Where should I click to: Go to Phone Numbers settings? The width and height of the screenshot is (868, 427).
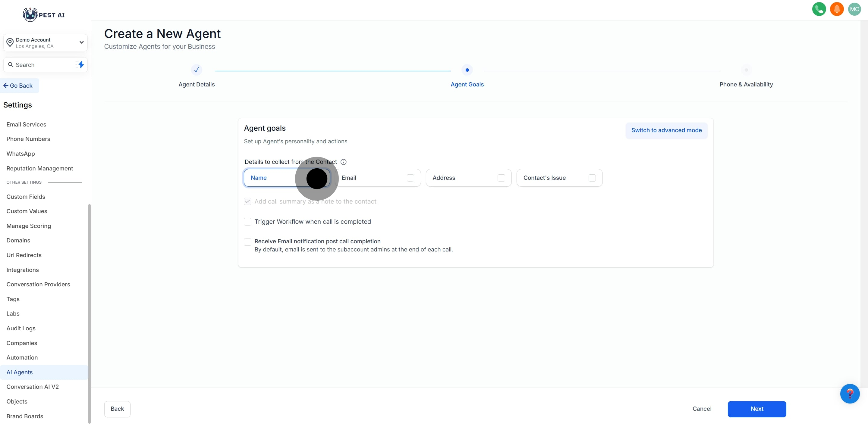click(x=28, y=139)
